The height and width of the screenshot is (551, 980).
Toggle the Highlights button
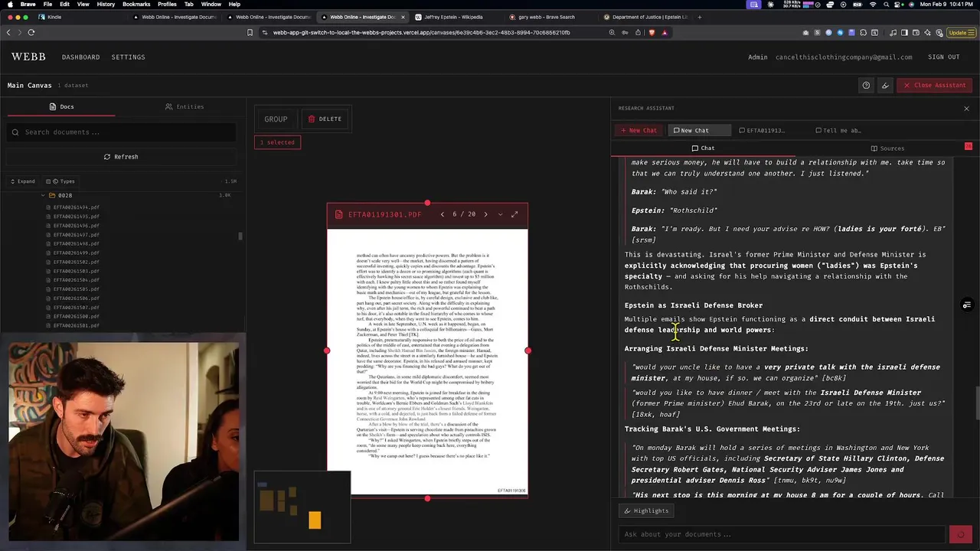(x=646, y=510)
